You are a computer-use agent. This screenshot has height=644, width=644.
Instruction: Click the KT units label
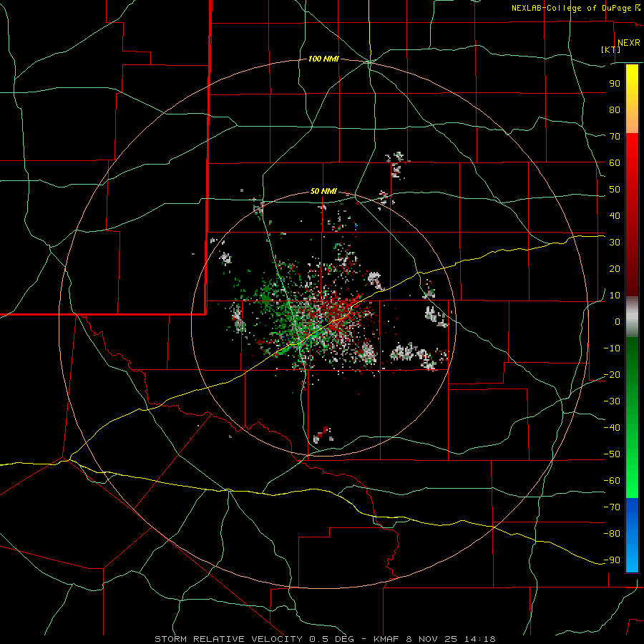[611, 49]
